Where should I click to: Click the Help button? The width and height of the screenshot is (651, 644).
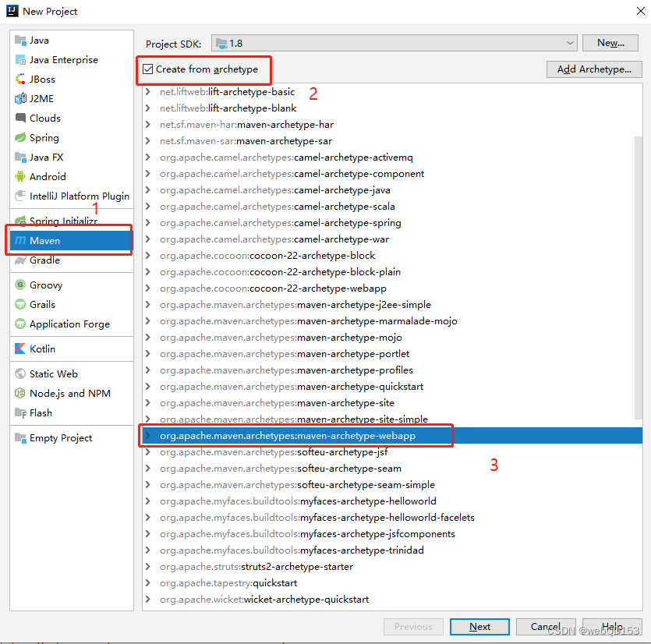[x=612, y=627]
